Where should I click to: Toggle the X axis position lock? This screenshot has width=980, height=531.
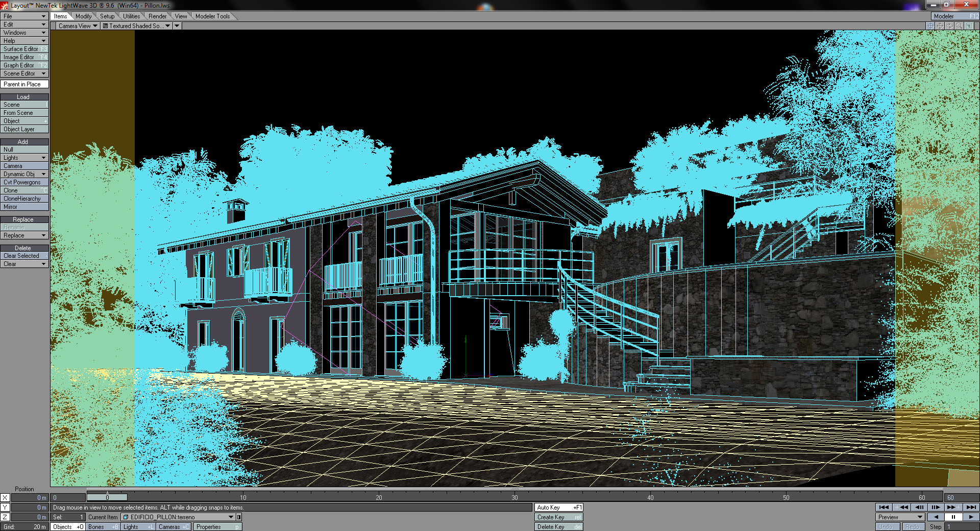(x=5, y=497)
